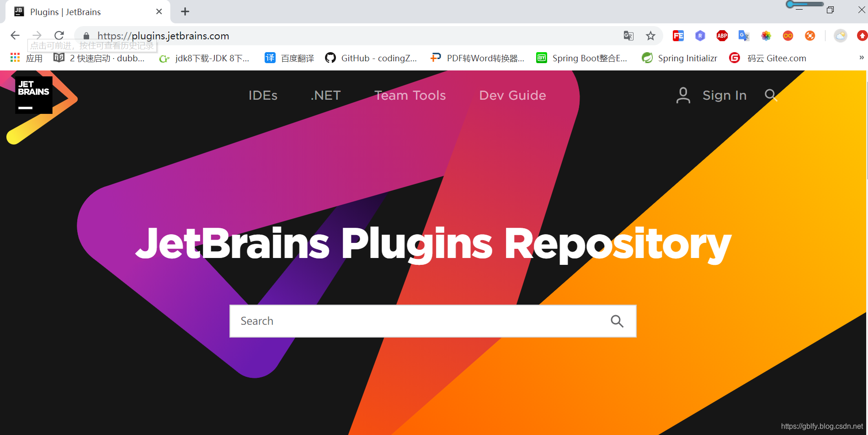Screen dimensions: 868x435
Task: Click the magnifier inside the Search box
Action: [617, 321]
